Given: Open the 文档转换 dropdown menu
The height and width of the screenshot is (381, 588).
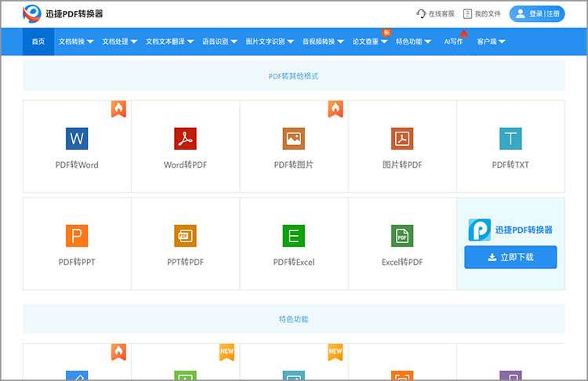Looking at the screenshot, I should pyautogui.click(x=76, y=42).
